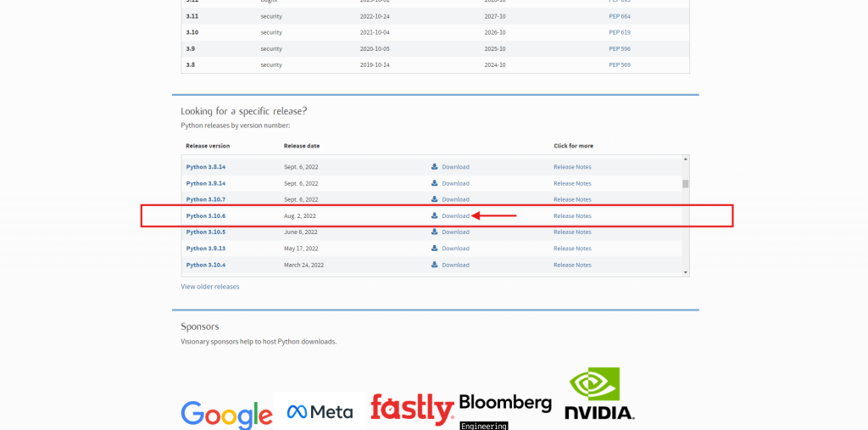Open the PEP 664 schedule link
868x430 pixels.
tap(620, 15)
